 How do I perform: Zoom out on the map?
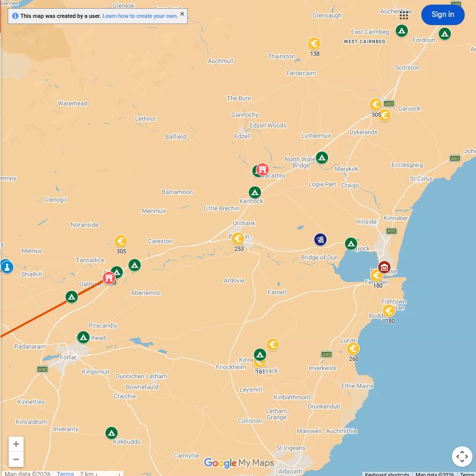16,459
